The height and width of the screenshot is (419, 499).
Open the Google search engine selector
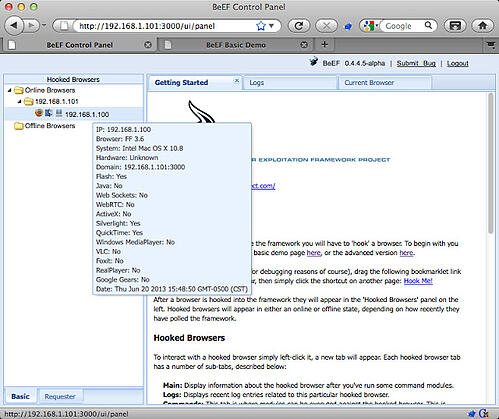[370, 26]
